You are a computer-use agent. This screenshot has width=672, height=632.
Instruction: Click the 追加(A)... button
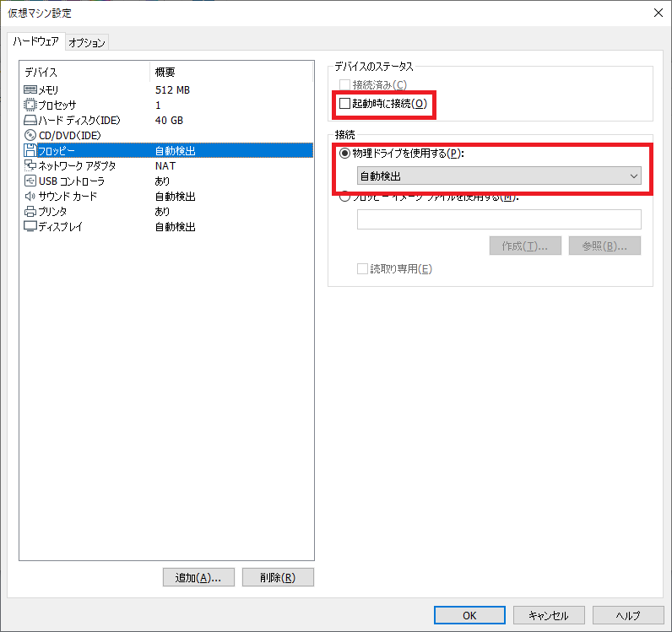pyautogui.click(x=198, y=578)
